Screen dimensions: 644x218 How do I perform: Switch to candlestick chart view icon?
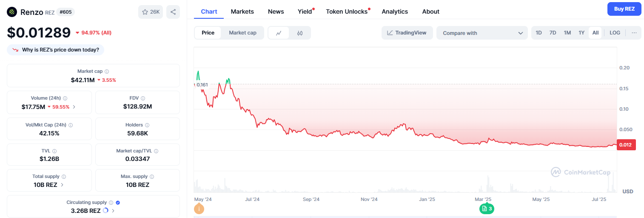tap(299, 33)
